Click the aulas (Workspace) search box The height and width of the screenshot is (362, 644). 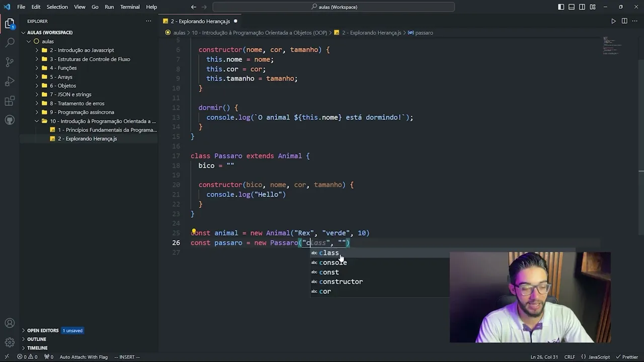334,7
